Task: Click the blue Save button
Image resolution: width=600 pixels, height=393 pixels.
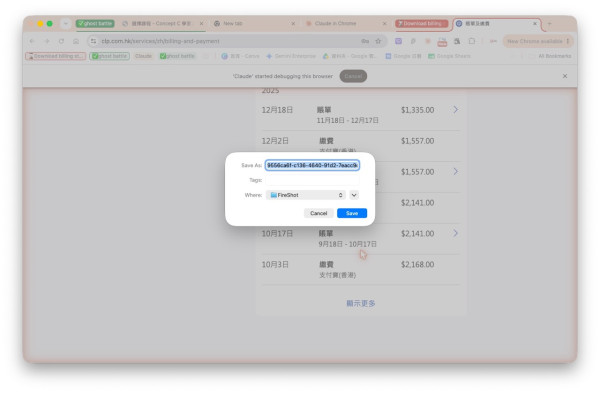Action: click(352, 213)
